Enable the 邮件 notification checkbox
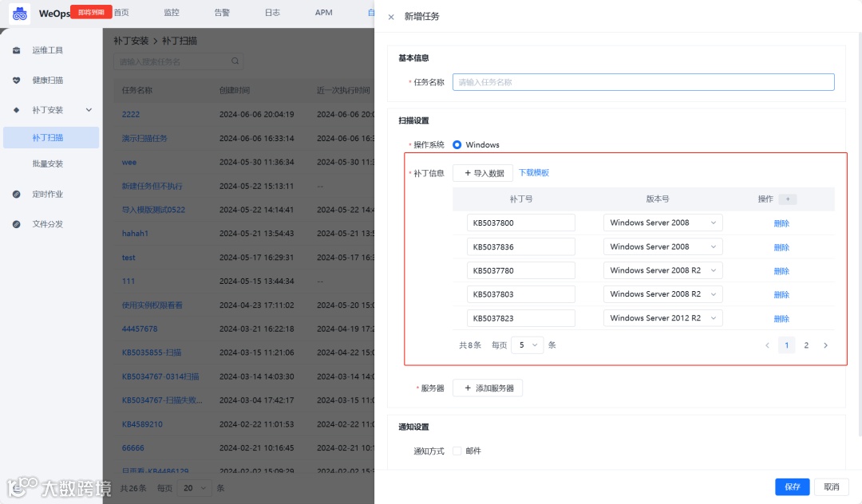 click(x=457, y=451)
